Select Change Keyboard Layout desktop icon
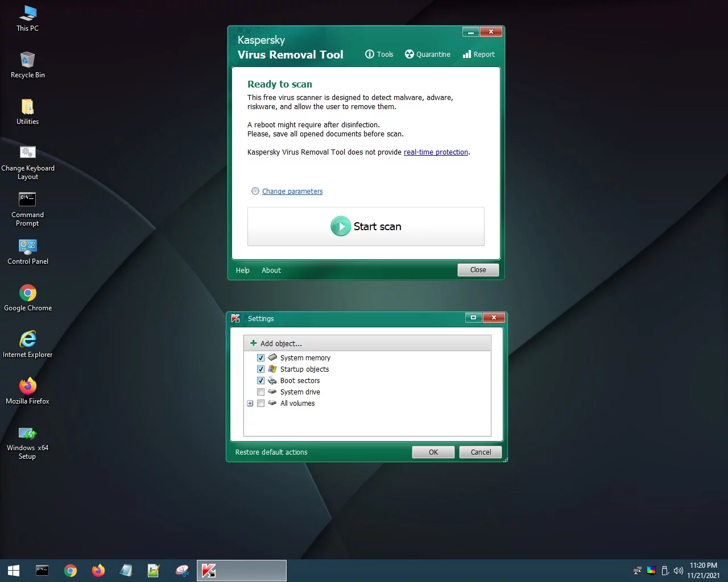Screen dimensions: 728x582 (x=28, y=163)
